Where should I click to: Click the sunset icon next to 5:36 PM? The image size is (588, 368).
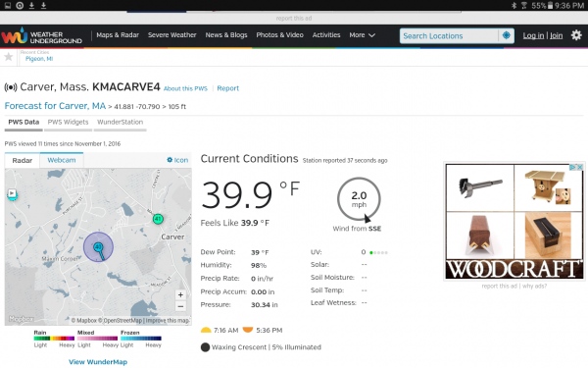click(248, 330)
